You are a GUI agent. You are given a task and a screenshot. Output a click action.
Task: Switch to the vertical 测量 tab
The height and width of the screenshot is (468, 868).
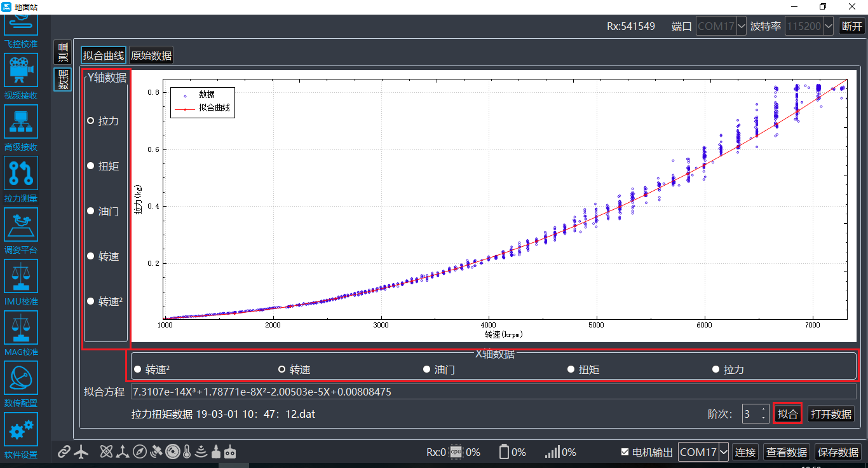(62, 52)
